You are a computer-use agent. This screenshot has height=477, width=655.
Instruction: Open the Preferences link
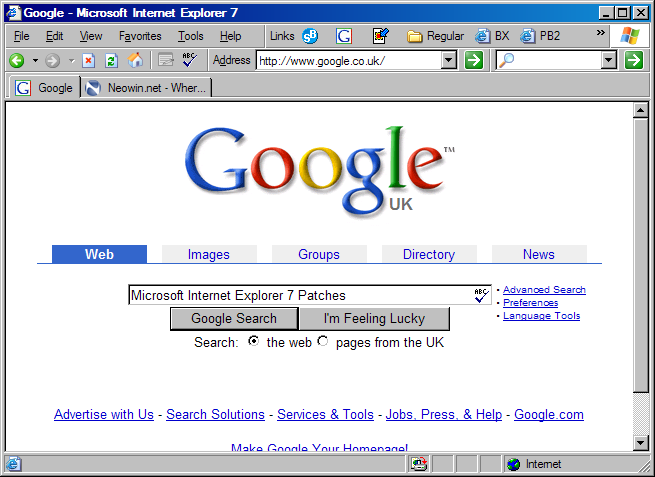(x=531, y=302)
